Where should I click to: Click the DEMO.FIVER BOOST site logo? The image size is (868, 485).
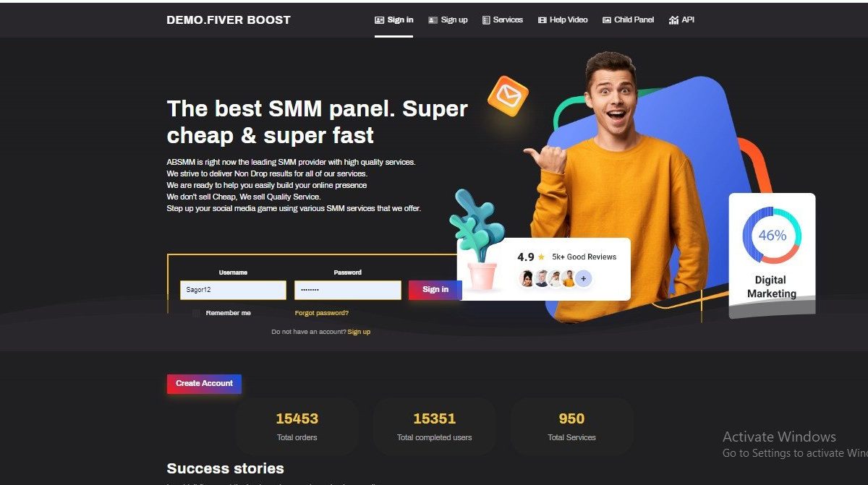229,20
